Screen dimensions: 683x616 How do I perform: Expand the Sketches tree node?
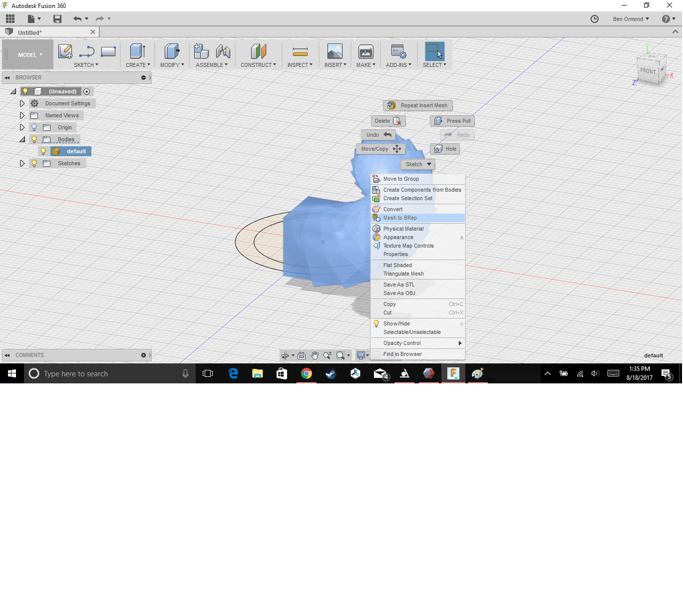pyautogui.click(x=22, y=163)
